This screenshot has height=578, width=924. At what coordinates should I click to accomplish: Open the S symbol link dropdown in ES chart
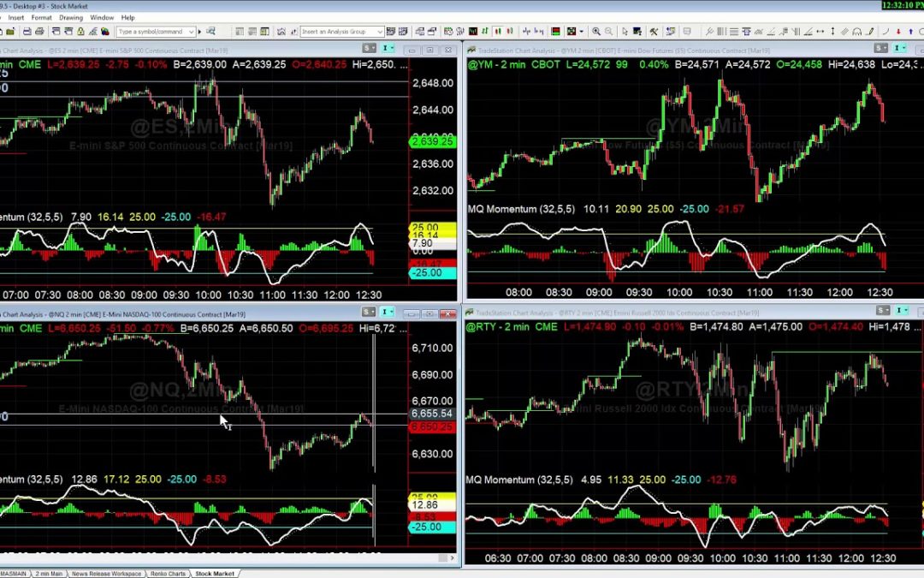pyautogui.click(x=369, y=48)
